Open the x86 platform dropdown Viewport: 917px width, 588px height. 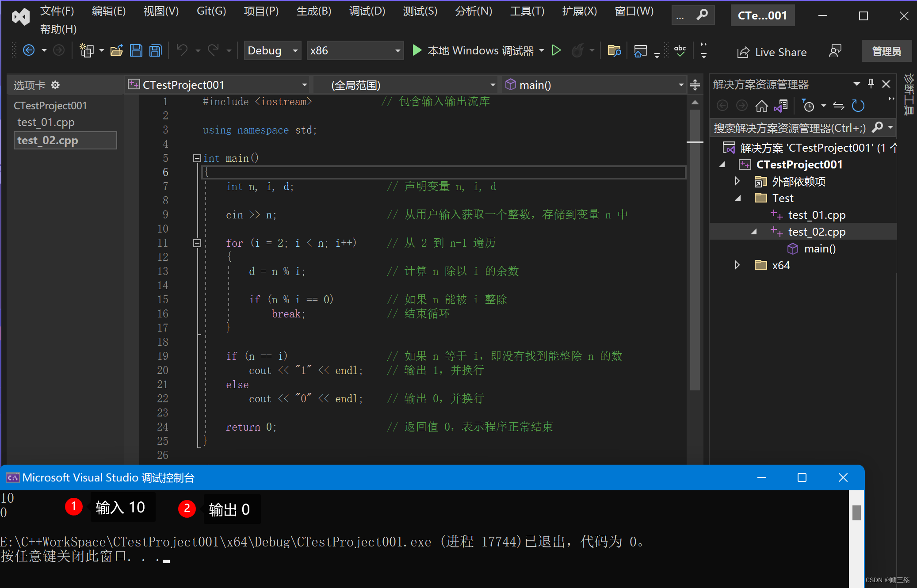355,51
